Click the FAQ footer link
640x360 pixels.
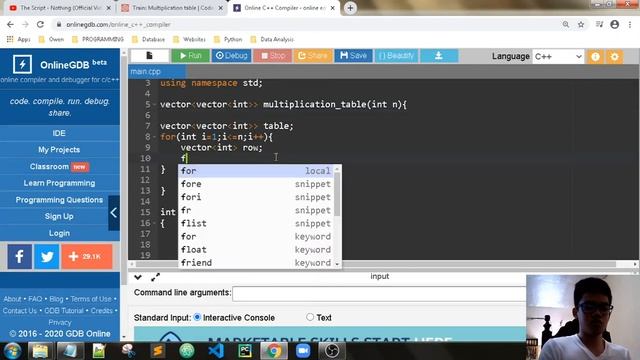tap(35, 299)
